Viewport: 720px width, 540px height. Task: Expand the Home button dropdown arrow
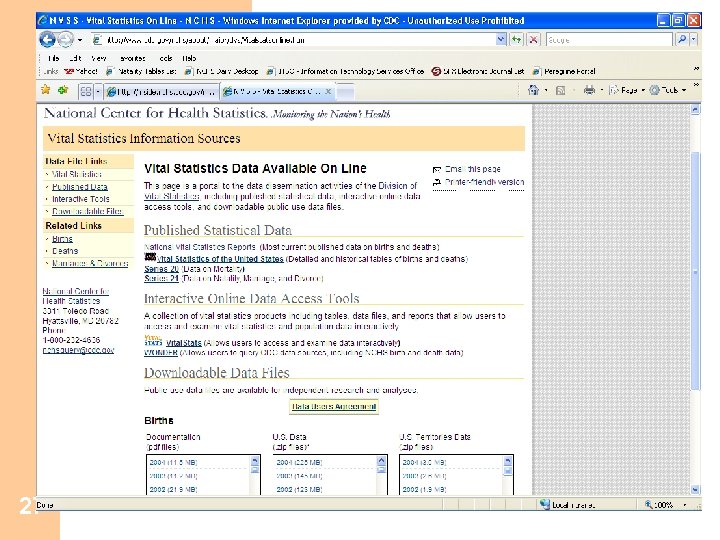tap(546, 90)
